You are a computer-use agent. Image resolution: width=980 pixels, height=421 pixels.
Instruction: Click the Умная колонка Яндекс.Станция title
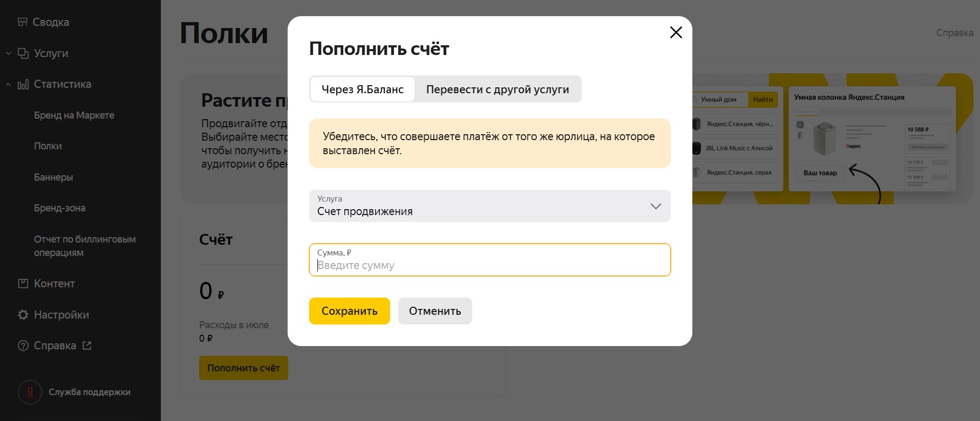point(849,98)
